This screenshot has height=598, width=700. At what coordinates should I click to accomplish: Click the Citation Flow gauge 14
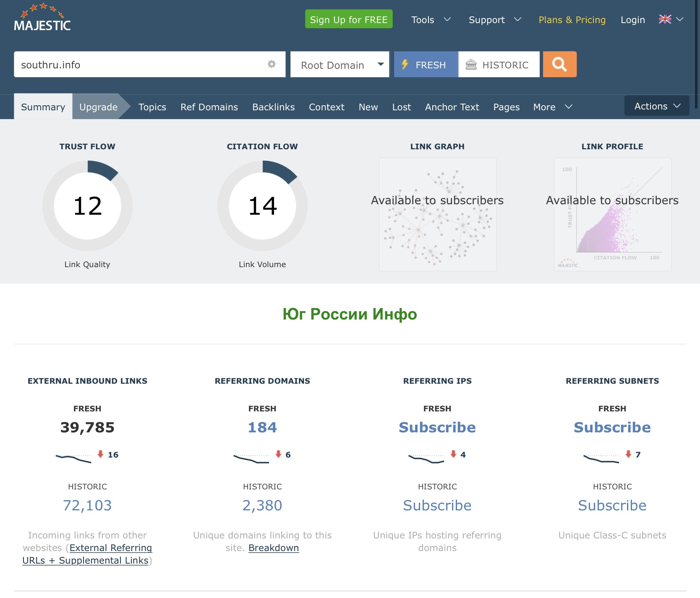262,205
